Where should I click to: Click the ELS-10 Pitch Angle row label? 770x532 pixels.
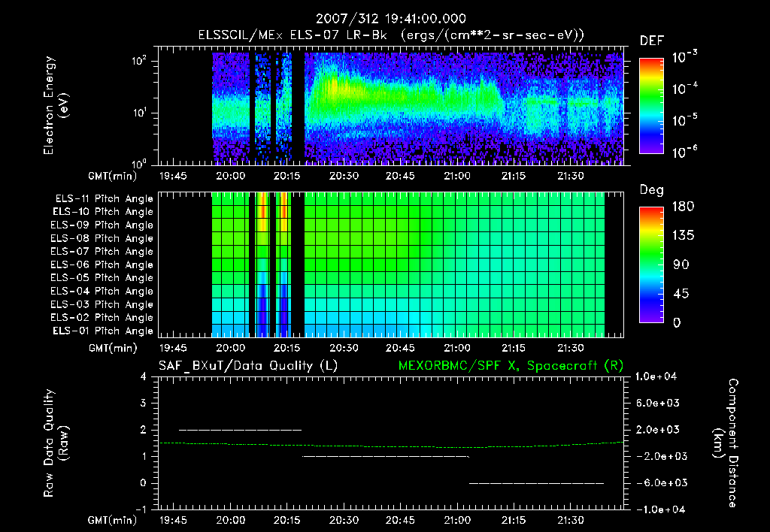pos(103,212)
